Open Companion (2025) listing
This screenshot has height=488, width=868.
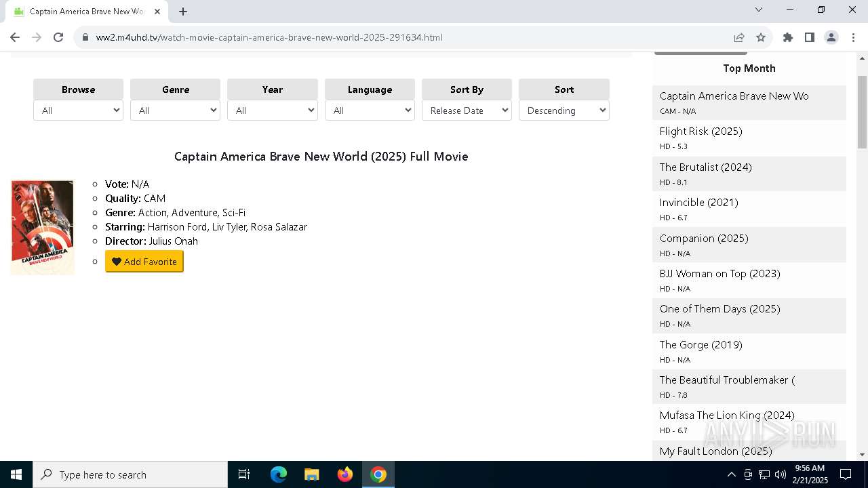[749, 245]
